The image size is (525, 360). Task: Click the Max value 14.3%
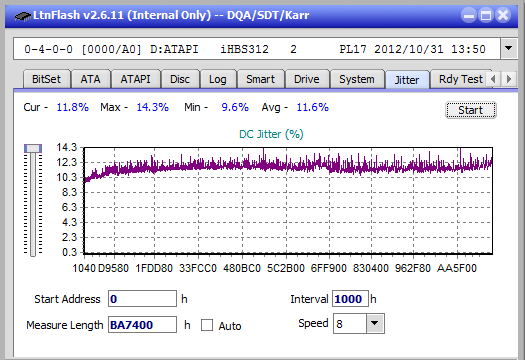coord(152,107)
